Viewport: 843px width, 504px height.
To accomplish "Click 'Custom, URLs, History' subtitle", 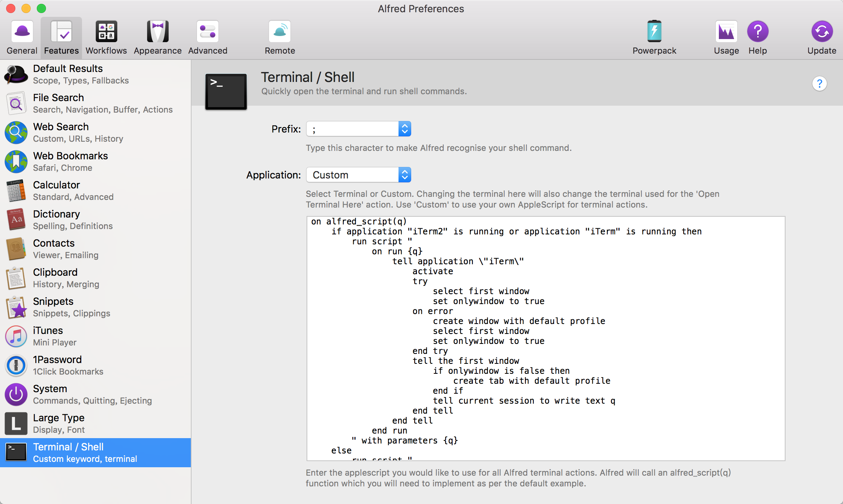I will pyautogui.click(x=78, y=139).
